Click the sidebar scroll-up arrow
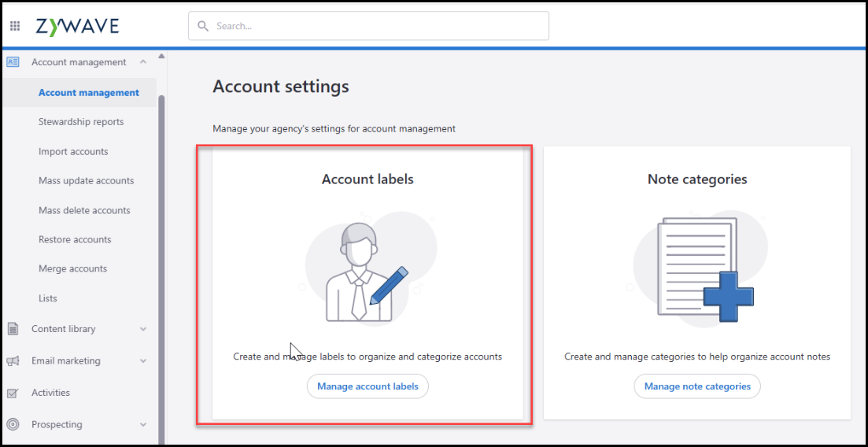868x447 pixels. pyautogui.click(x=161, y=56)
